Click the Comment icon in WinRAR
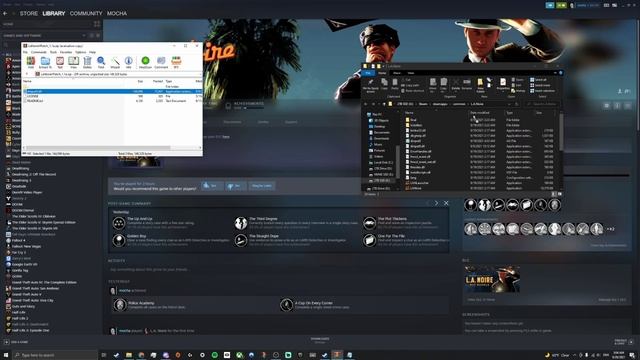 (x=161, y=62)
